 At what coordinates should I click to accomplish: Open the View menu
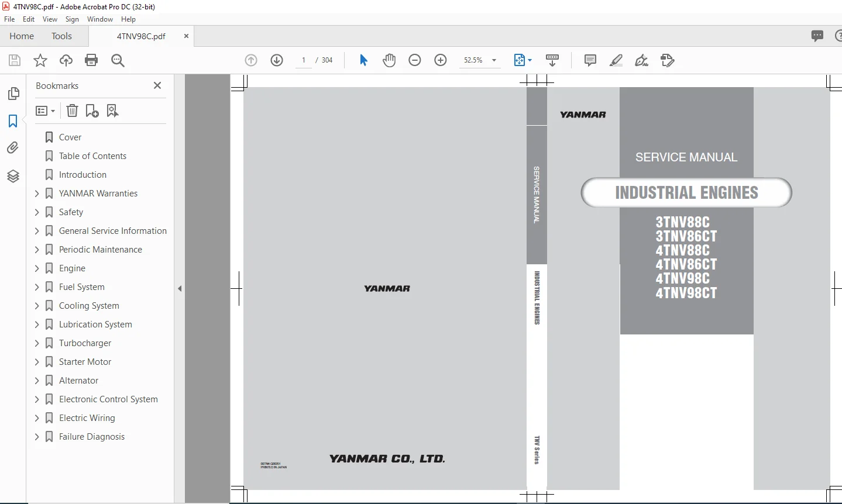pos(50,19)
